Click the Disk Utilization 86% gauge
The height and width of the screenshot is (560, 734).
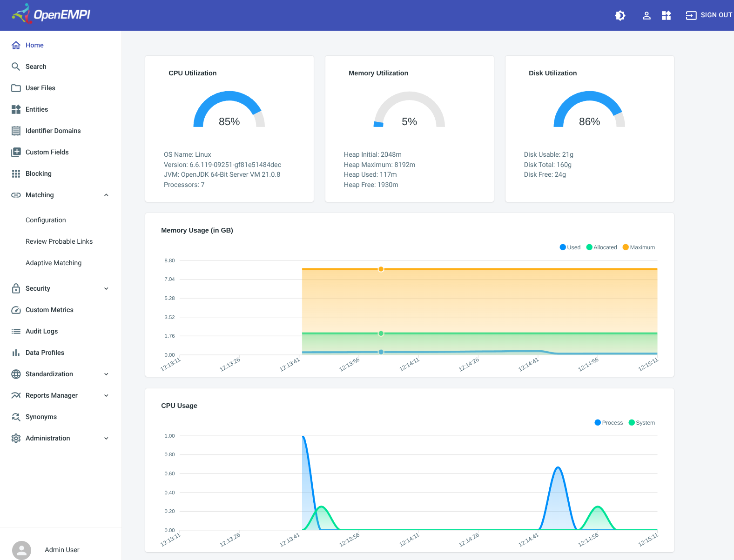(x=589, y=109)
